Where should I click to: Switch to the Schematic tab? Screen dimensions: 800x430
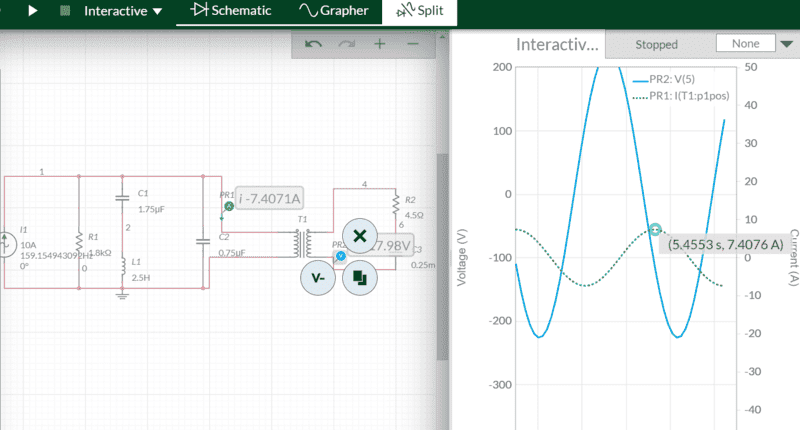231,10
